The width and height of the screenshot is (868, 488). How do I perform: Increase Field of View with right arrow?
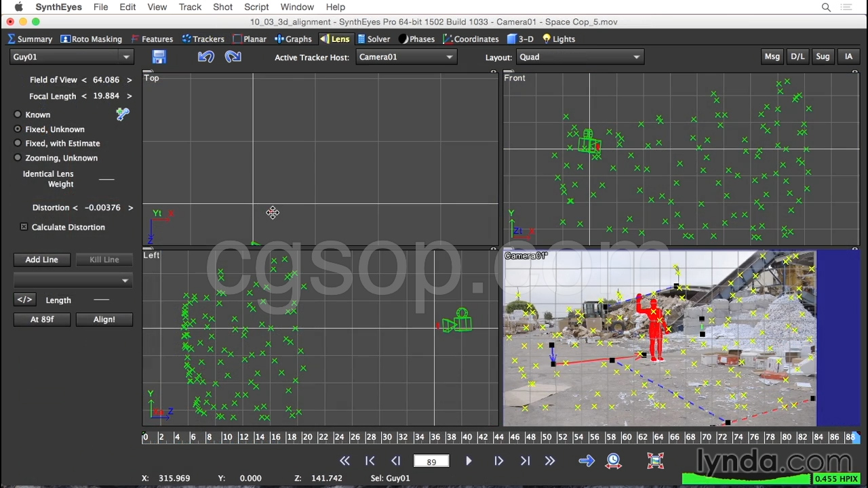point(129,80)
